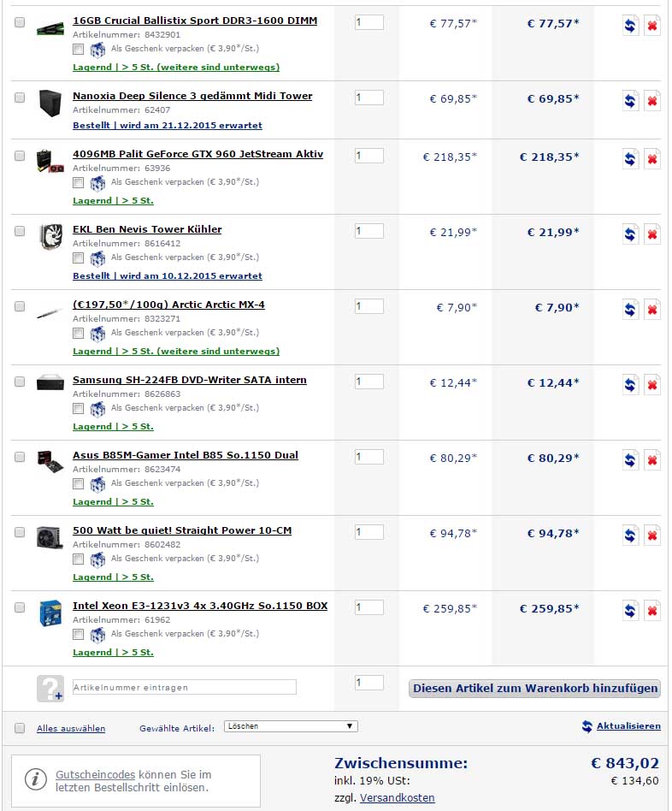Click the subtotal value € 843,02

[x=625, y=763]
